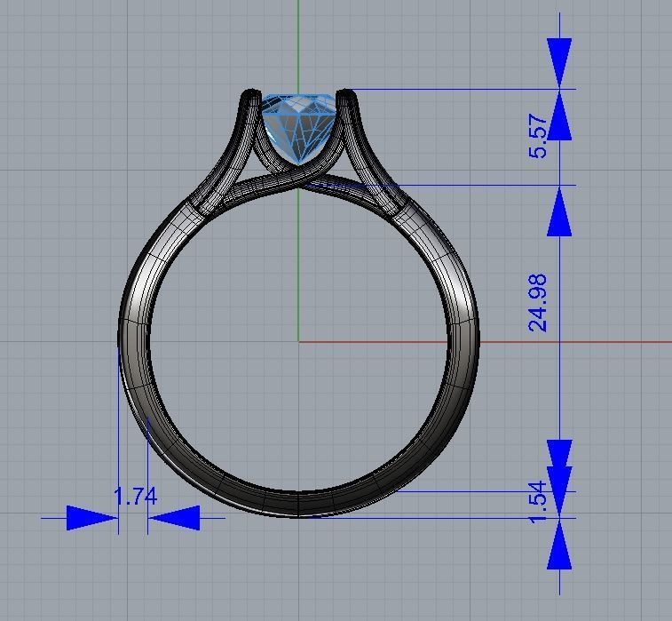Select the 24.98 dimension text

click(x=538, y=303)
